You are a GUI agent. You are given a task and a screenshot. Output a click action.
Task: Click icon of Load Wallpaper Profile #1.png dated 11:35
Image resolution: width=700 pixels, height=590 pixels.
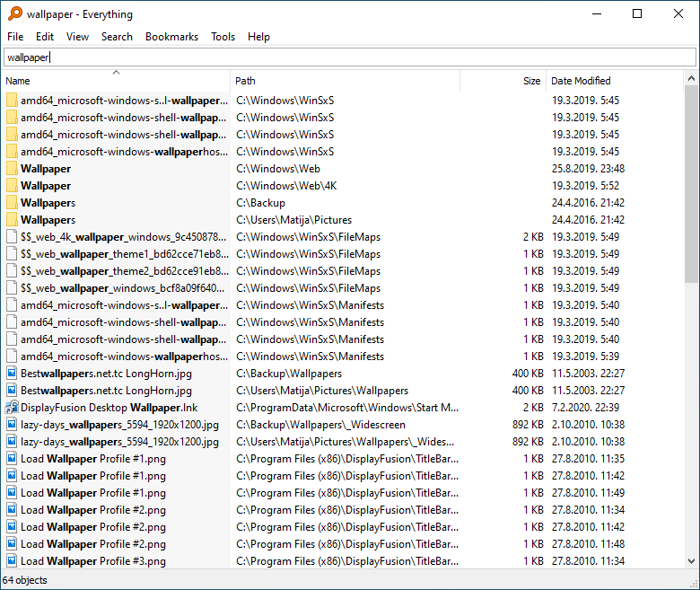coord(12,459)
